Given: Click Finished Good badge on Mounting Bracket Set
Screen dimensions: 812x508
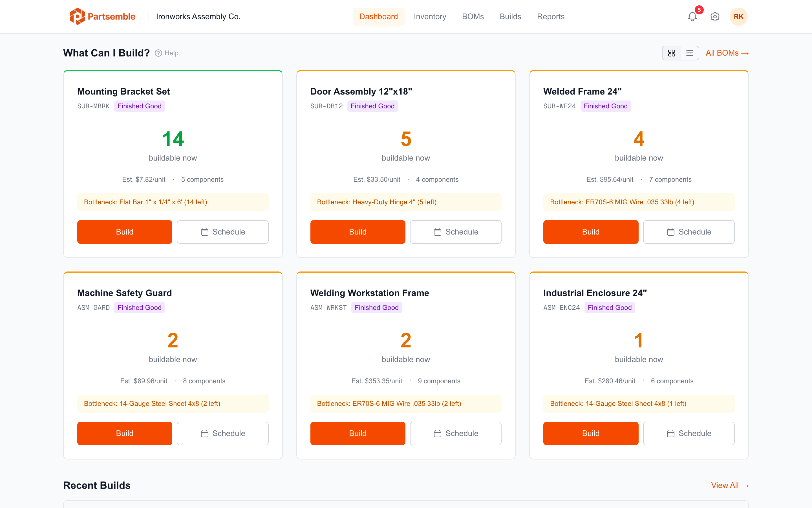Looking at the screenshot, I should (x=139, y=106).
